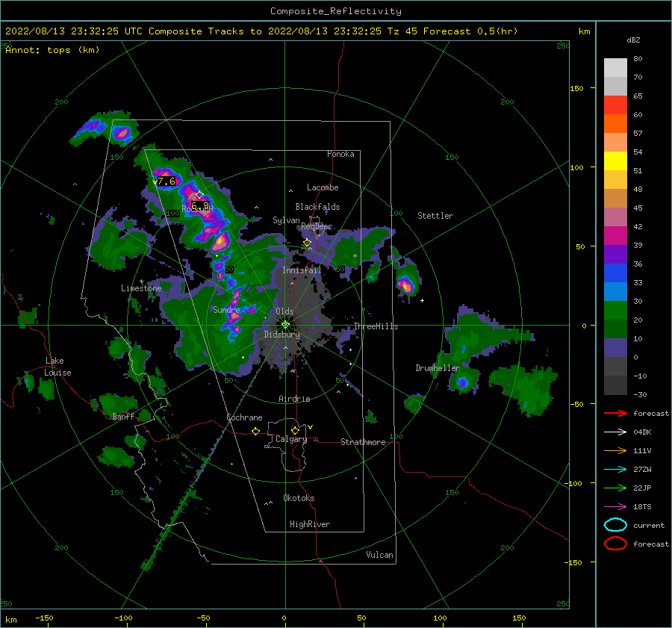This screenshot has width=672, height=628.
Task: Click the yellow diamond above the 6.0 label
Action: [199, 195]
